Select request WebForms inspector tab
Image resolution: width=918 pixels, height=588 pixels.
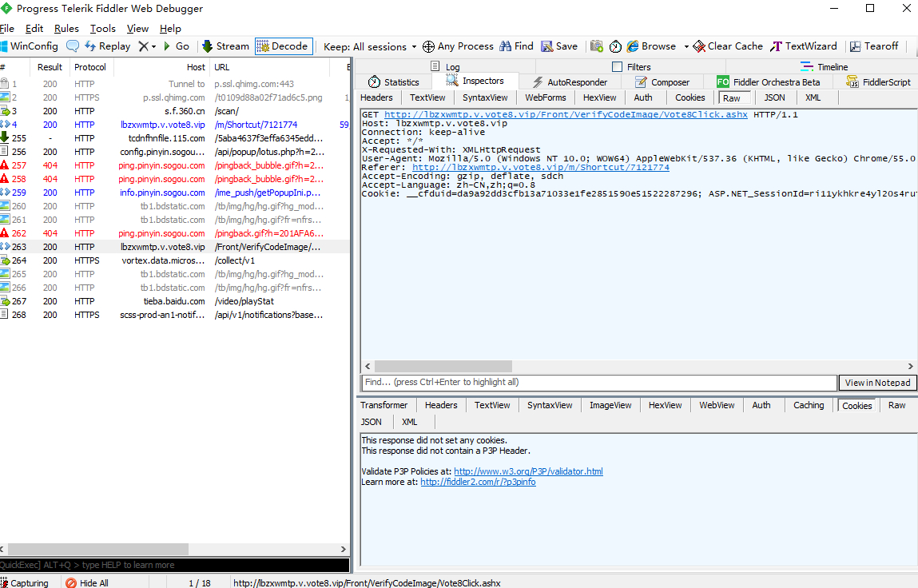coord(546,97)
